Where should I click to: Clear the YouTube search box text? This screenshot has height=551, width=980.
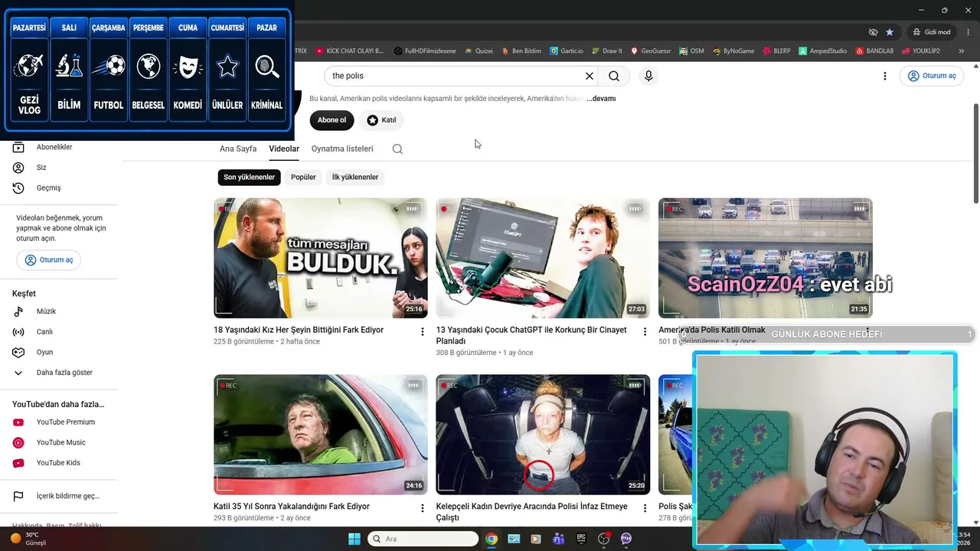tap(590, 76)
